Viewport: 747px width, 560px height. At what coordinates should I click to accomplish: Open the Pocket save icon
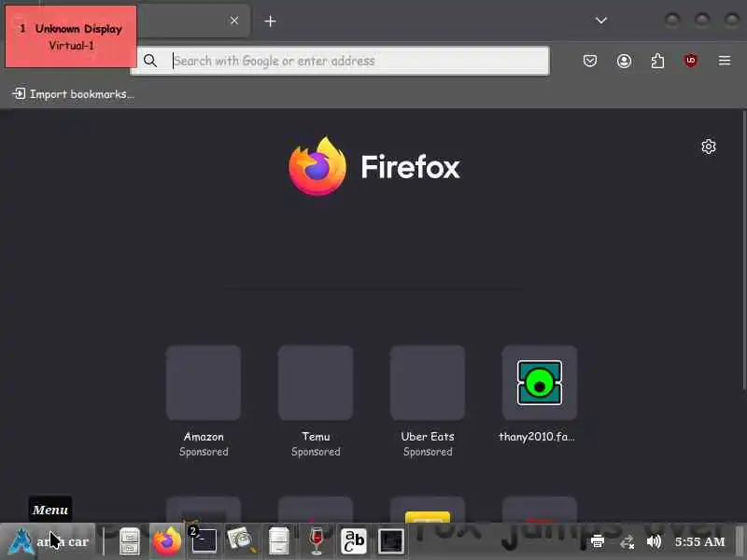click(x=590, y=61)
